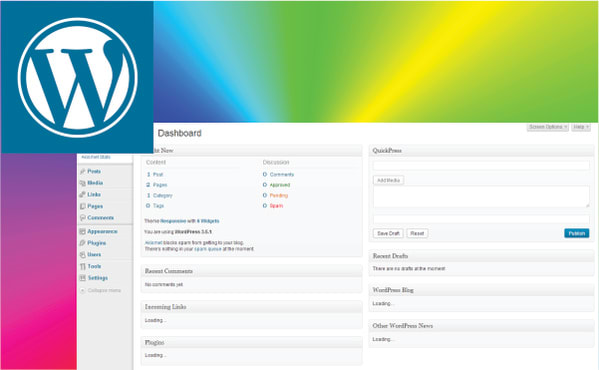Image resolution: width=599 pixels, height=370 pixels.
Task: Click the 'No comments yet' text
Action: click(164, 284)
